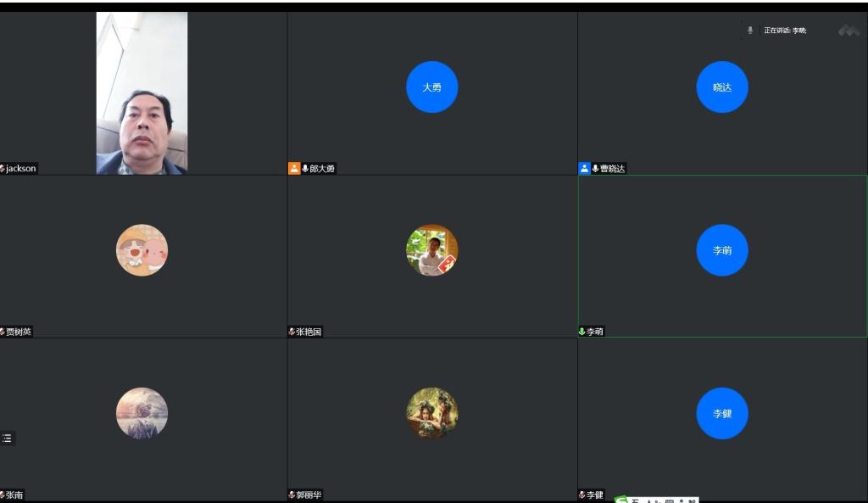
Task: Click the Tencent Meeting logo at top right
Action: click(849, 31)
